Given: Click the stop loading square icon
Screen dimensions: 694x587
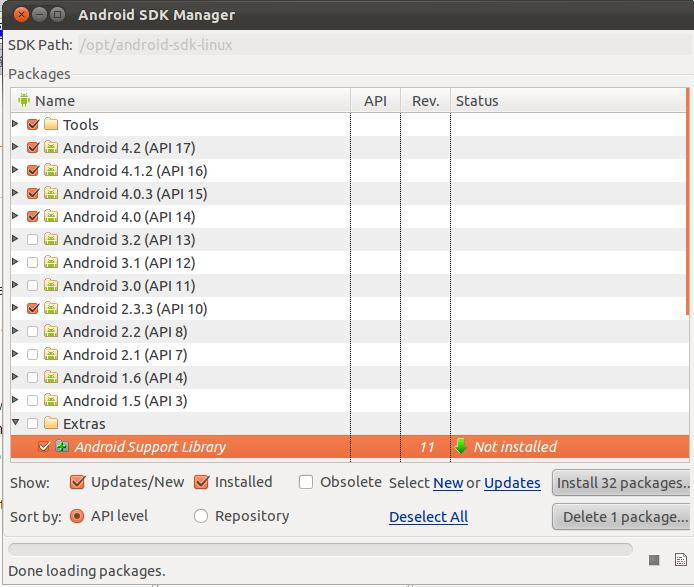Looking at the screenshot, I should 654,560.
